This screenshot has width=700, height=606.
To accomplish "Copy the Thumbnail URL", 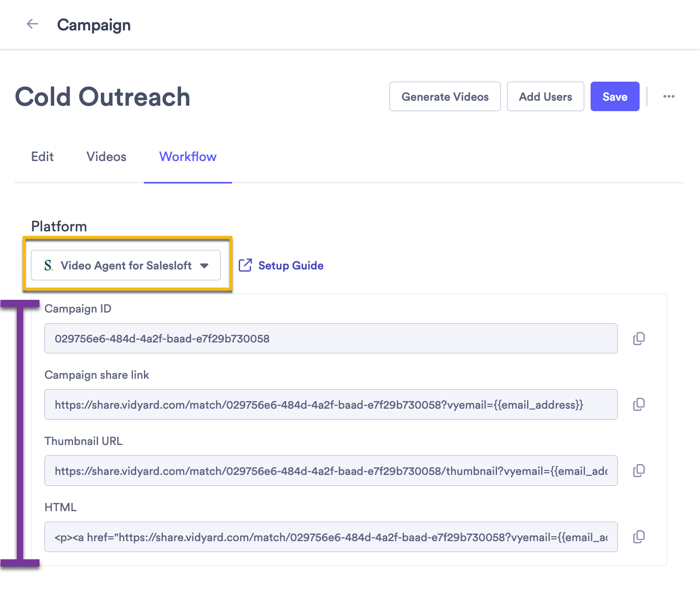I will [639, 470].
